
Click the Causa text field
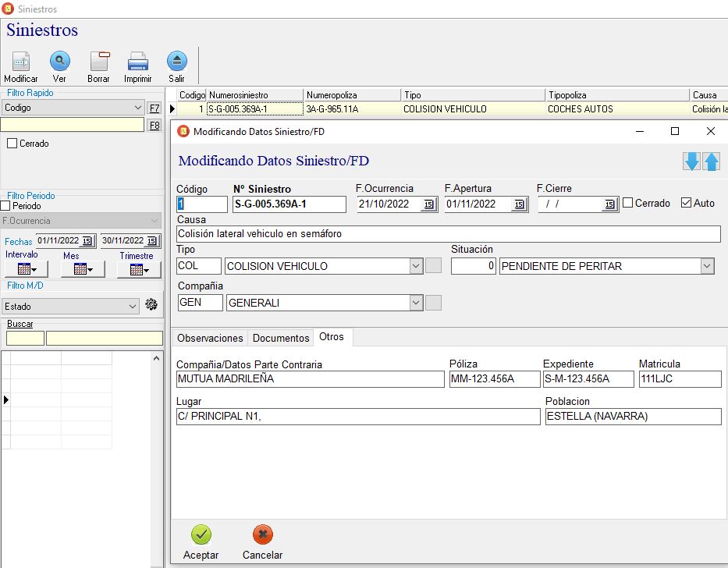449,233
